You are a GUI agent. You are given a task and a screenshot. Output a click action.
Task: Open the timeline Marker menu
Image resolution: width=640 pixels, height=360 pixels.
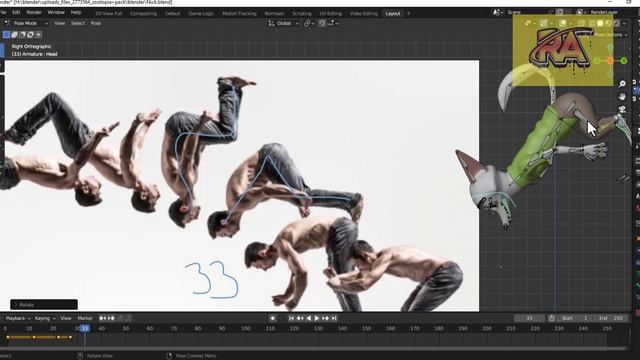coord(85,318)
